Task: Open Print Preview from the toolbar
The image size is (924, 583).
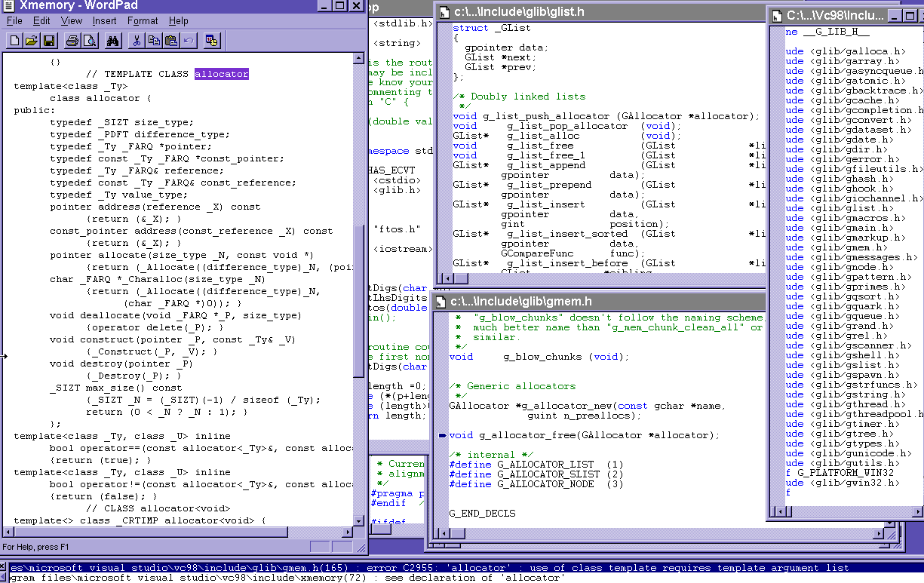Action: 89,41
